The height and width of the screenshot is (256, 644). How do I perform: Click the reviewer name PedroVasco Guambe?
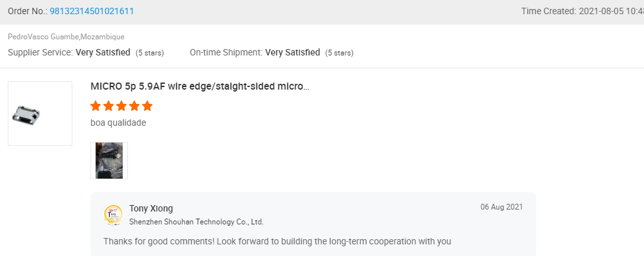pyautogui.click(x=43, y=37)
